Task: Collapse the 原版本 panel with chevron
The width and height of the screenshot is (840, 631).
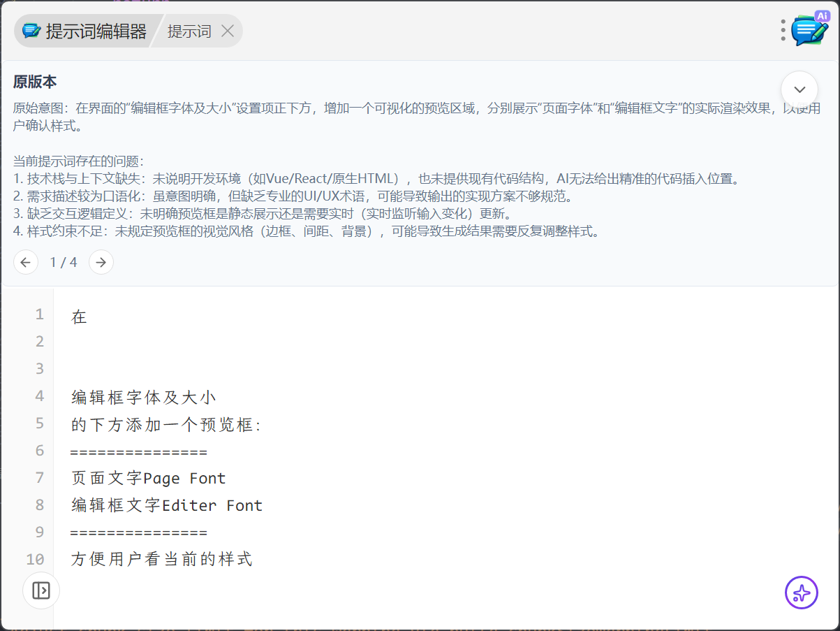Action: click(800, 89)
